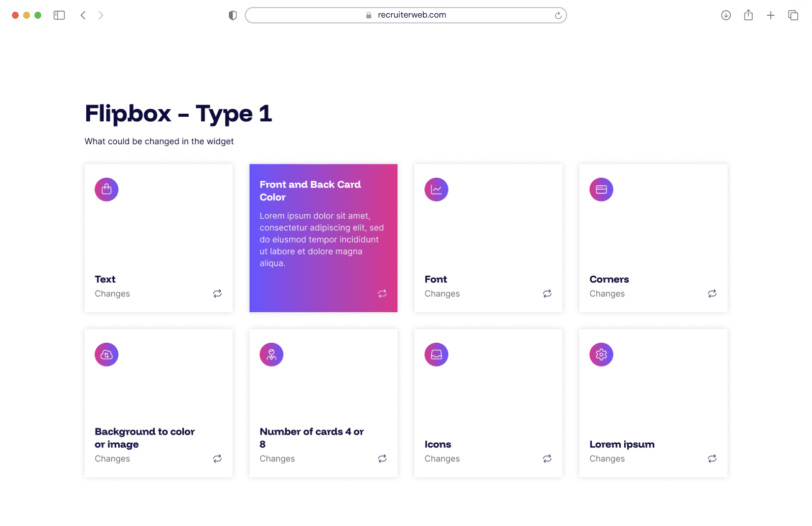Select the person icon on Number of cards card
Screen dimensions: 812x526
tap(271, 354)
